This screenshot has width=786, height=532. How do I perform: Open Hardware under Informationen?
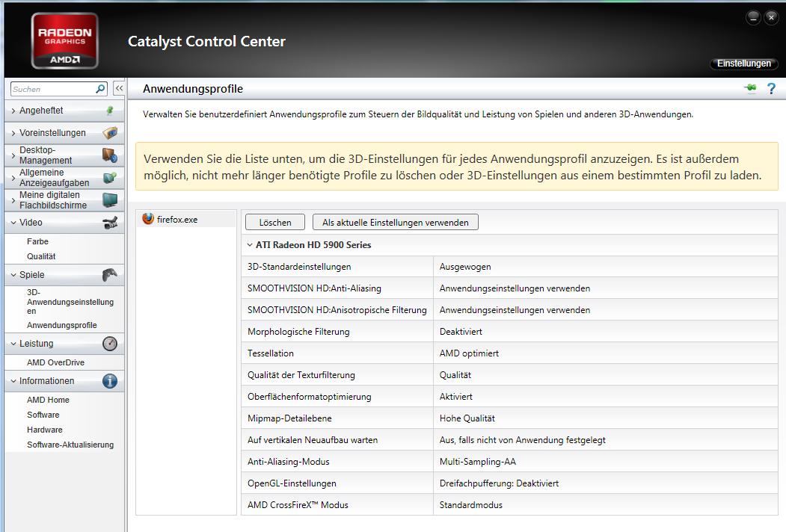pyautogui.click(x=45, y=430)
